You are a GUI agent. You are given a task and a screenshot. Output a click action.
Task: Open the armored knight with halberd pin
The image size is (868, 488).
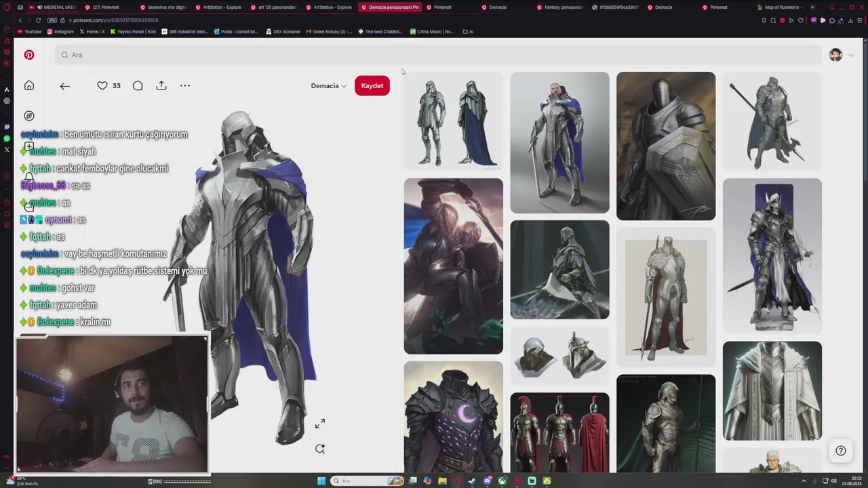pyautogui.click(x=772, y=121)
